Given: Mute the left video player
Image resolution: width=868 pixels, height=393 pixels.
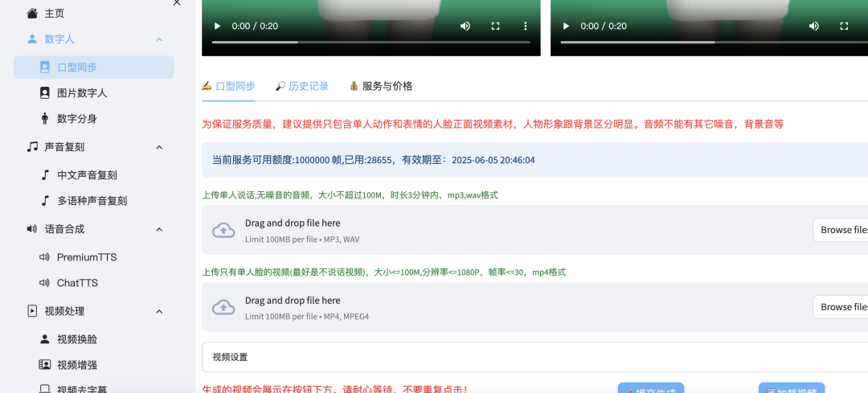Looking at the screenshot, I should point(465,26).
